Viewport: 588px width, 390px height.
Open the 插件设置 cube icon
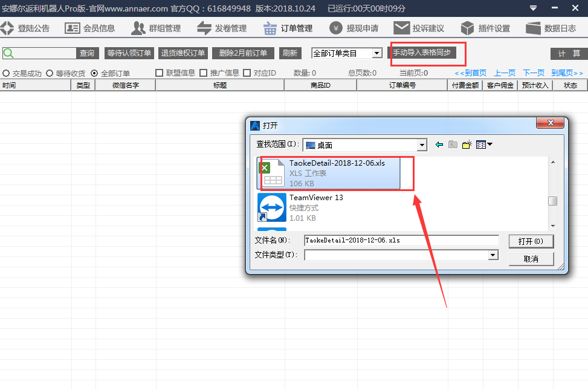coord(467,28)
